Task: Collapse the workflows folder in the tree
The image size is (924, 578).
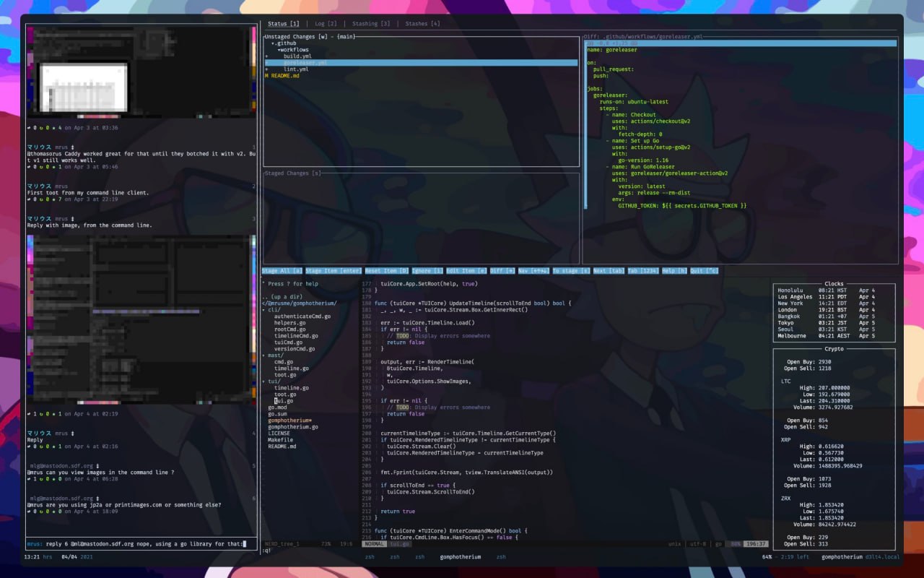Action: [279, 50]
